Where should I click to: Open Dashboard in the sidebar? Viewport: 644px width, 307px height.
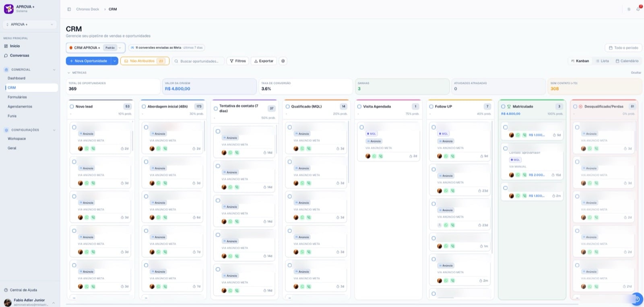click(x=17, y=78)
